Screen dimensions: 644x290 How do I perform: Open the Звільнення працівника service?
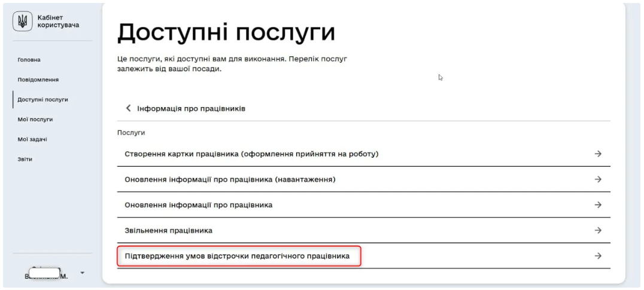(x=168, y=230)
